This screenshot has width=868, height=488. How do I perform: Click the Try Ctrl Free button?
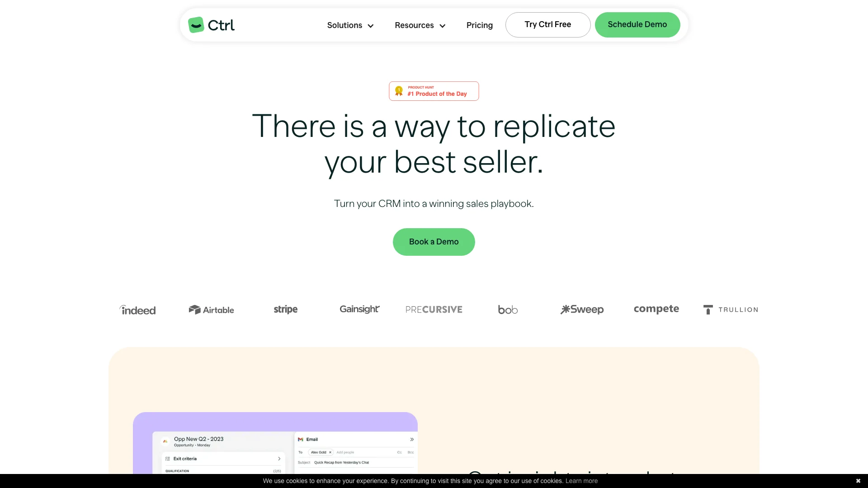point(547,24)
